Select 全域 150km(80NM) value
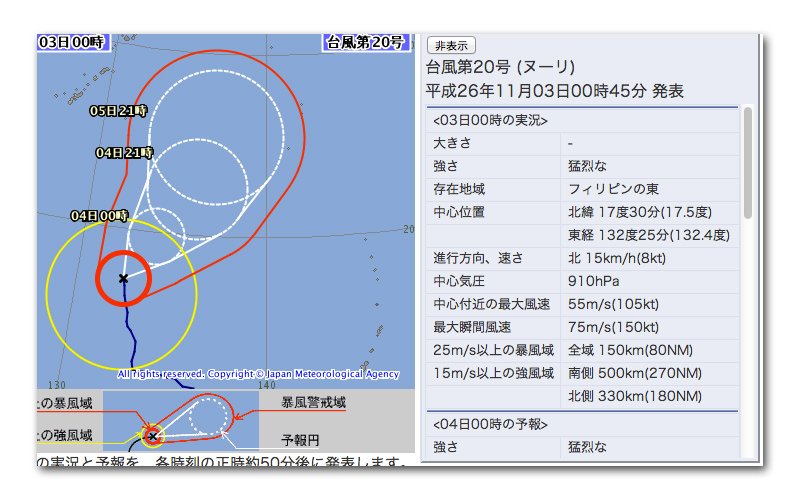 click(x=630, y=350)
